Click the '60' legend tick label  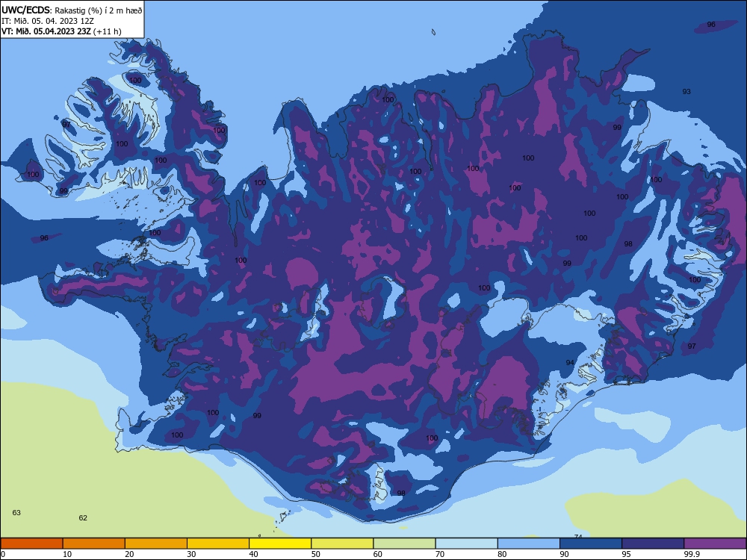(x=378, y=554)
